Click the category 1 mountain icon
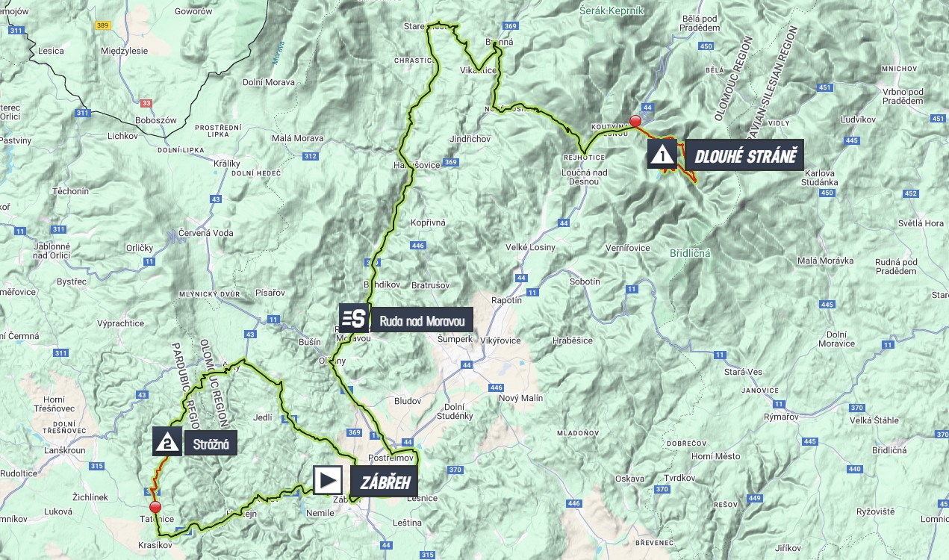This screenshot has height=560, width=949. (662, 155)
